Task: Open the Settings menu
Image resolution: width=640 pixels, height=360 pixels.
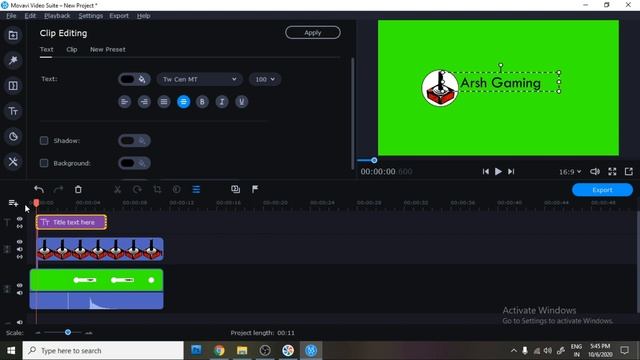Action: point(91,16)
